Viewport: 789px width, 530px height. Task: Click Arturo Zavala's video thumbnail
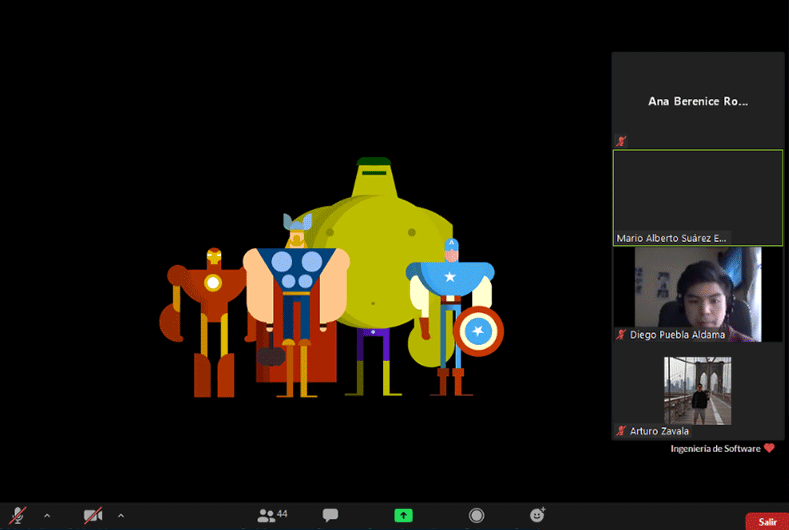(x=697, y=390)
